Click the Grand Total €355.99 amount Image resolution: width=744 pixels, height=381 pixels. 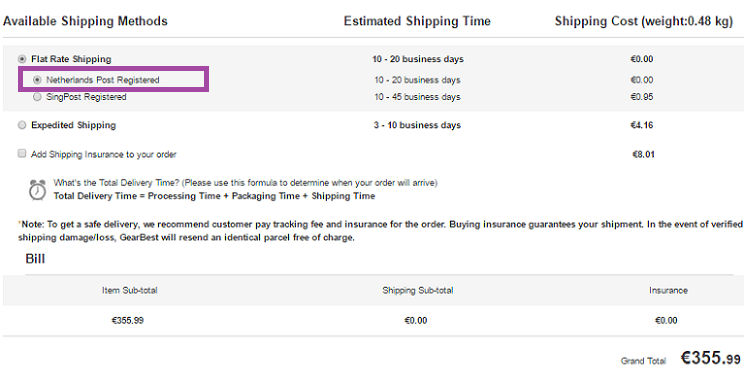711,358
